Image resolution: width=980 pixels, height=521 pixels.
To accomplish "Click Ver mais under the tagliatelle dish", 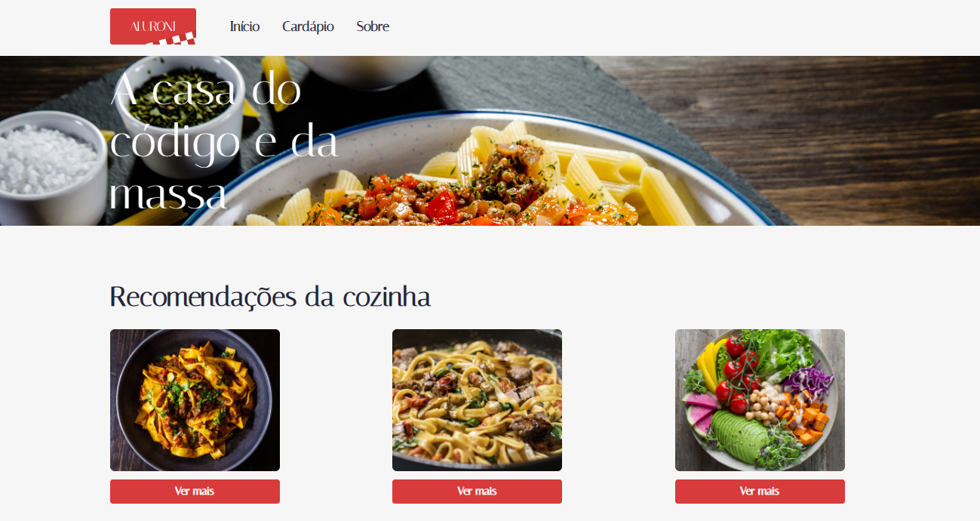I will tap(195, 492).
